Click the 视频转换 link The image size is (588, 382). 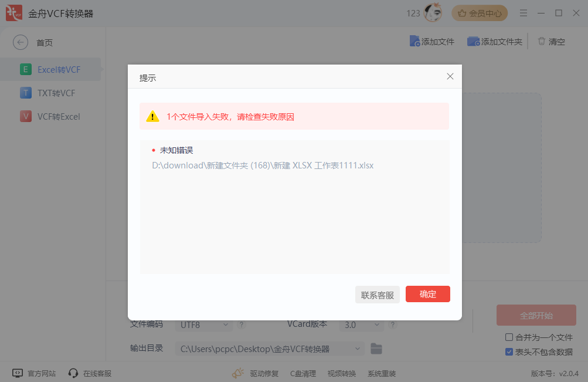[342, 373]
